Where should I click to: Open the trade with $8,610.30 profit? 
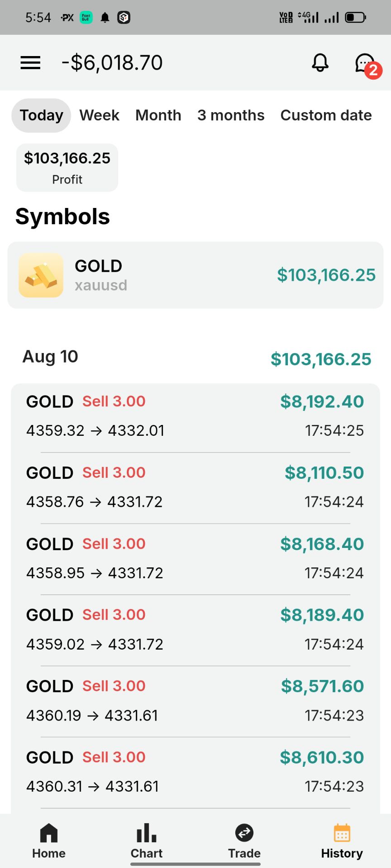pyautogui.click(x=195, y=773)
